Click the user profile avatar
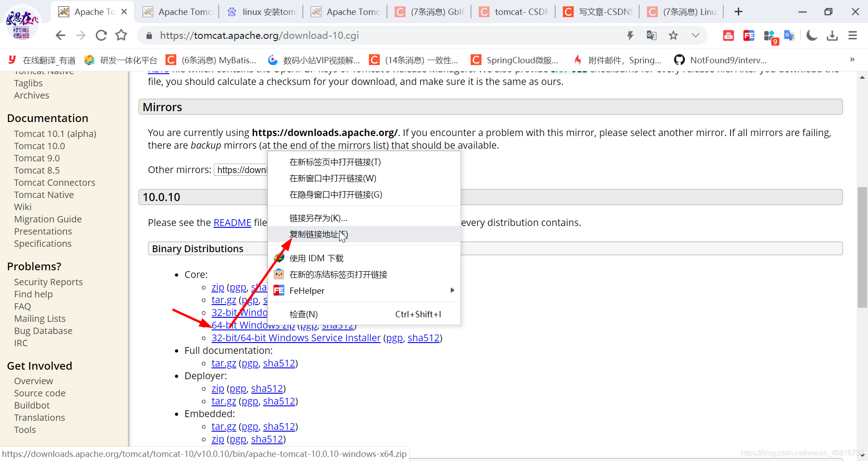The image size is (868, 461). point(22,23)
